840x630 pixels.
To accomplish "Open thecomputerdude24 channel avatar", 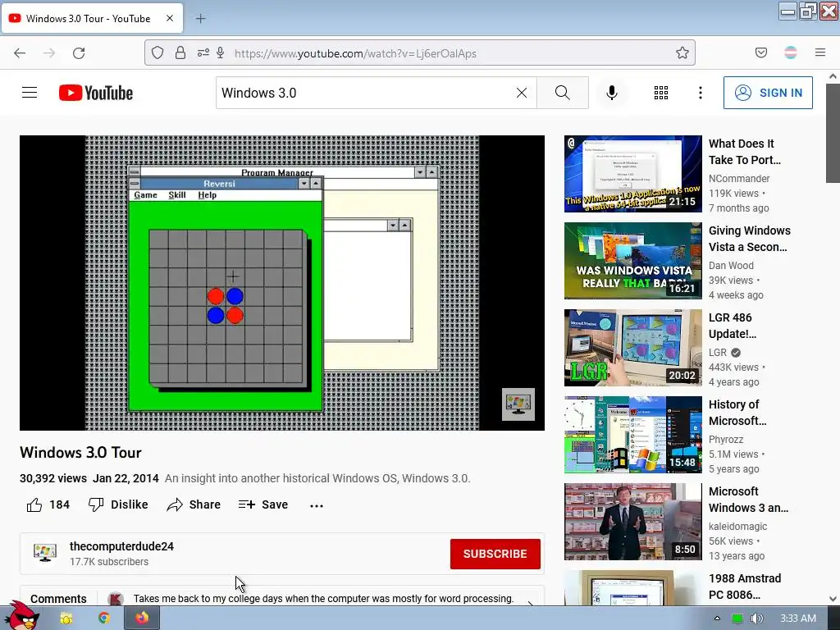I will click(x=45, y=553).
